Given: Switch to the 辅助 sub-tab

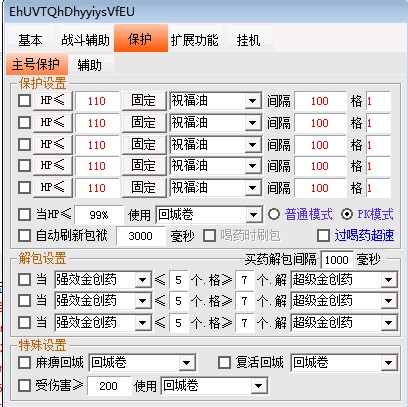Looking at the screenshot, I should [x=89, y=65].
